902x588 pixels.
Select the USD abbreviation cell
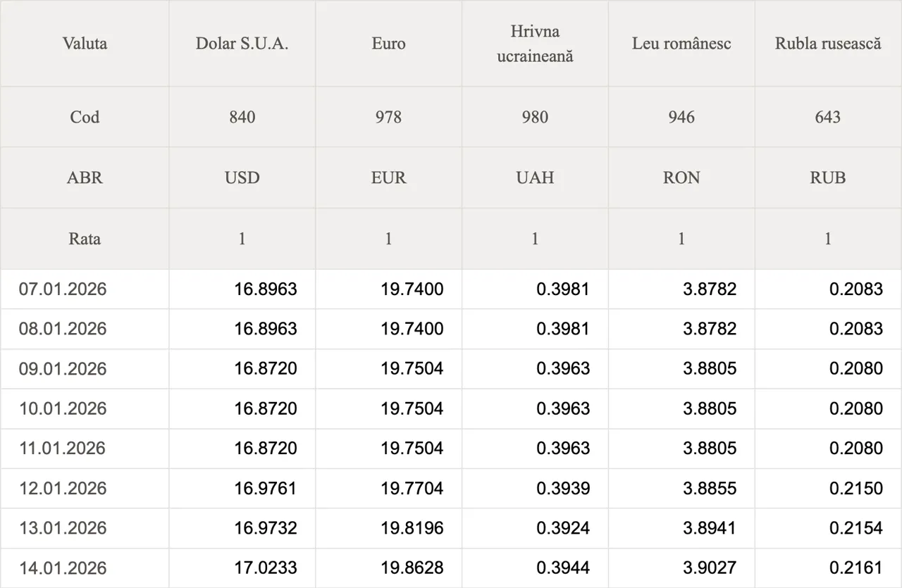click(242, 177)
